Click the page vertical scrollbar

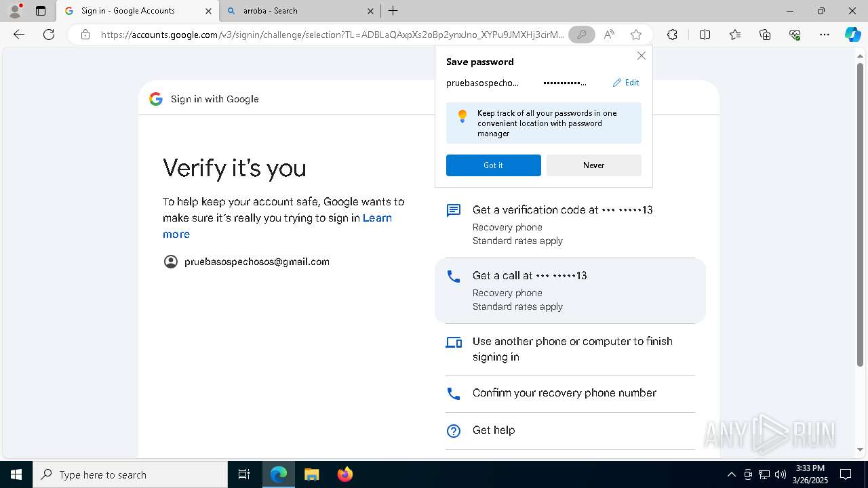click(x=860, y=214)
